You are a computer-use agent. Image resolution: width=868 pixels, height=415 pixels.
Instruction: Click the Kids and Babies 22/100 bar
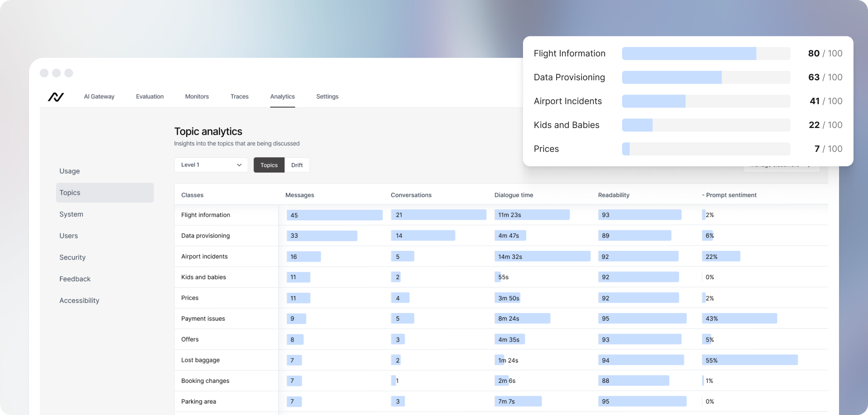706,125
